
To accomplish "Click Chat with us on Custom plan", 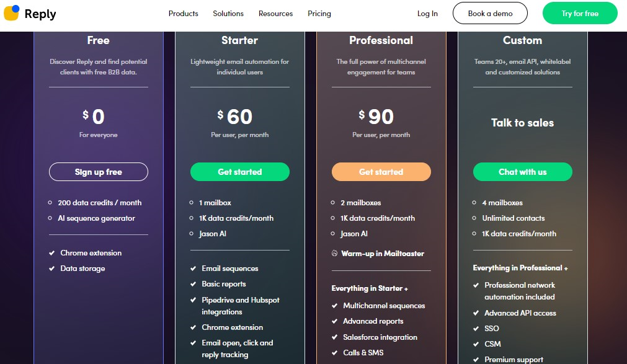I will 523,172.
